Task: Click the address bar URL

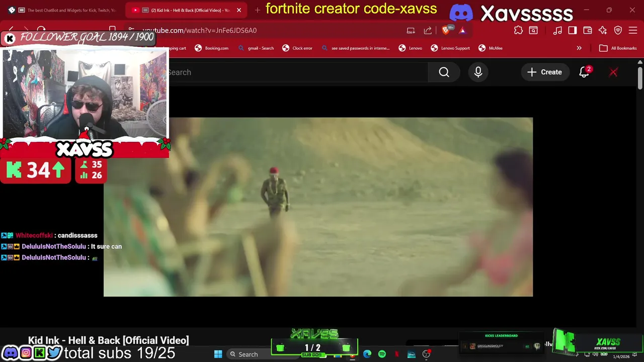Action: click(x=199, y=31)
